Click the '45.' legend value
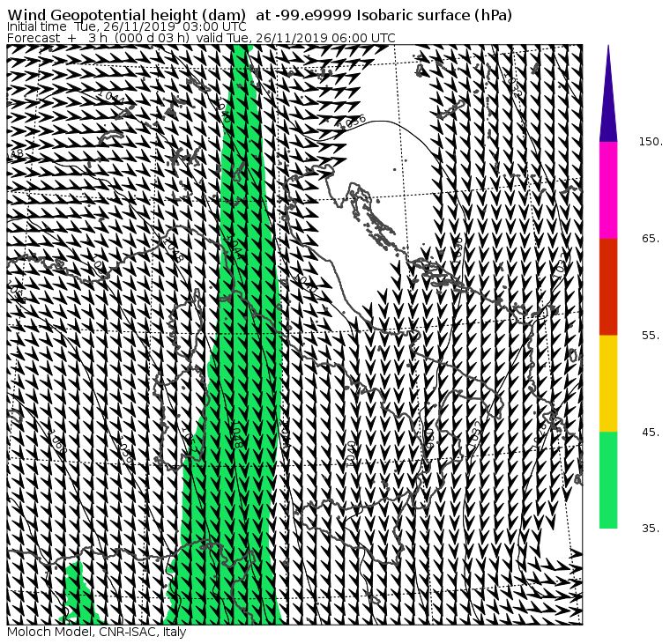The height and width of the screenshot is (644, 670). point(651,433)
